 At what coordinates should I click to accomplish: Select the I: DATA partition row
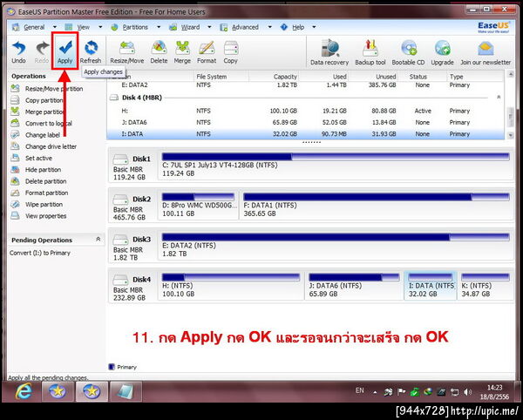pos(305,134)
